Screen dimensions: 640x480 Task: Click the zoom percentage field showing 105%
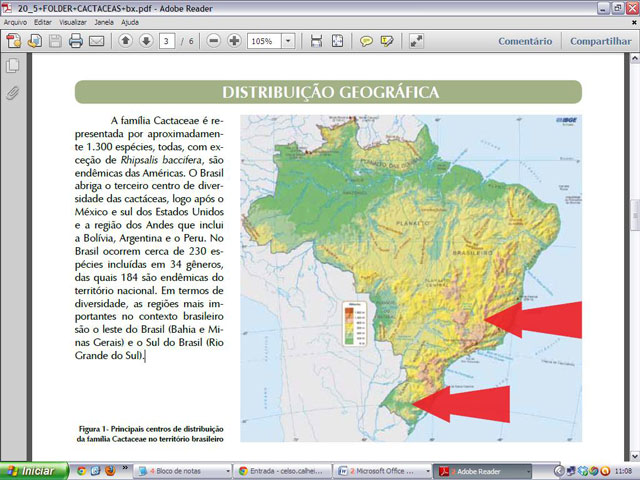[264, 41]
